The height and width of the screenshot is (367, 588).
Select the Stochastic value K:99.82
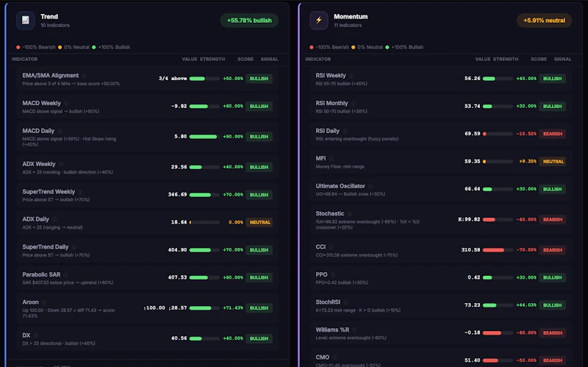469,219
